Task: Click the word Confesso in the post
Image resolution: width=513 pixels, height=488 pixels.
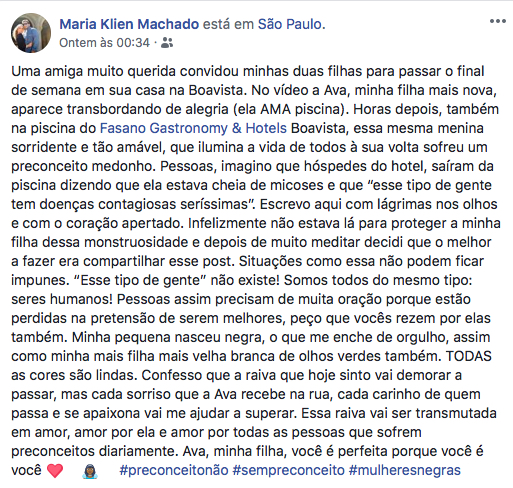Action: (172, 375)
